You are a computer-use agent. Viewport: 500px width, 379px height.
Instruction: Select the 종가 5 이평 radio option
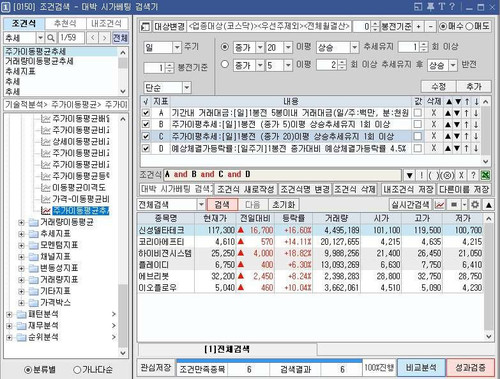coord(225,64)
